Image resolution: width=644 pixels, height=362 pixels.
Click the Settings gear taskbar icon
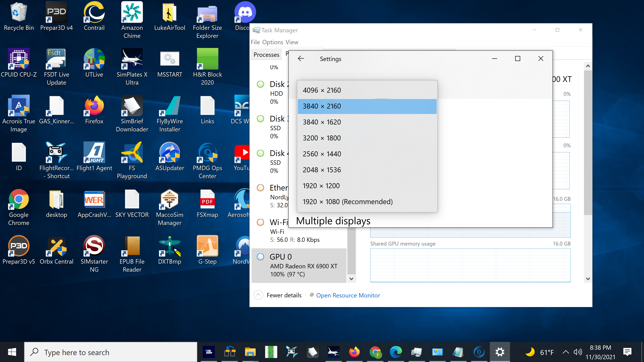500,352
